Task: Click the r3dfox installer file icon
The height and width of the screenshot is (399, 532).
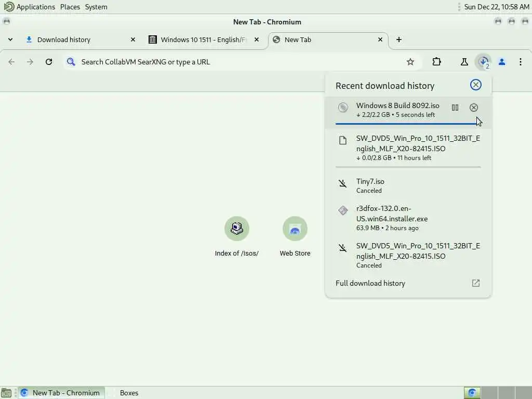Action: pyautogui.click(x=343, y=210)
